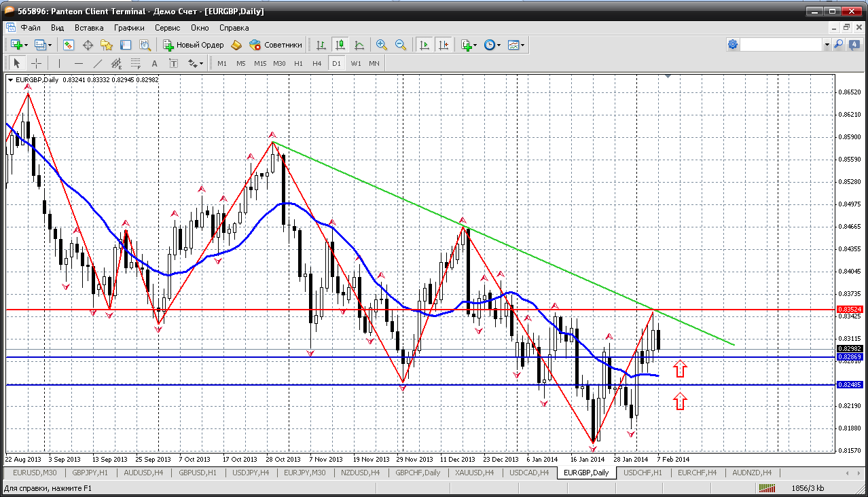
Task: Open the Сервис menu
Action: click(168, 28)
